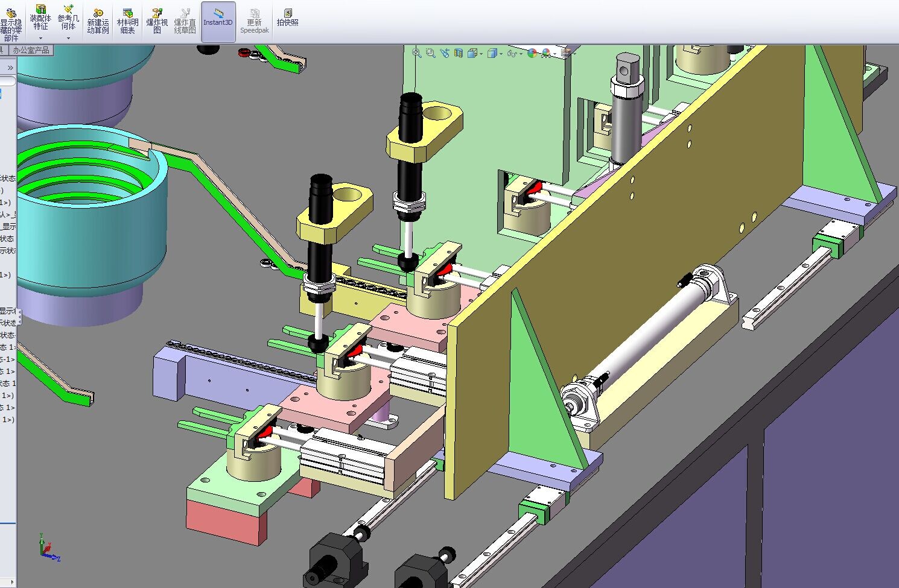Expand the 参考几何体 dropdown arrow
This screenshot has height=588, width=899.
68,38
